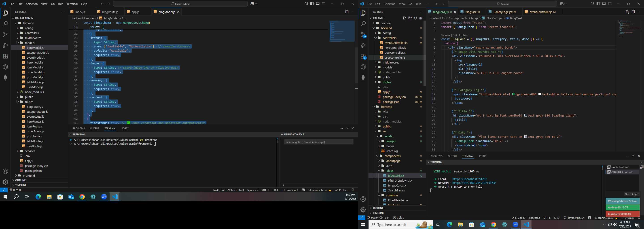Open Microsoft Edge in right taskbar

pyautogui.click(x=449, y=225)
